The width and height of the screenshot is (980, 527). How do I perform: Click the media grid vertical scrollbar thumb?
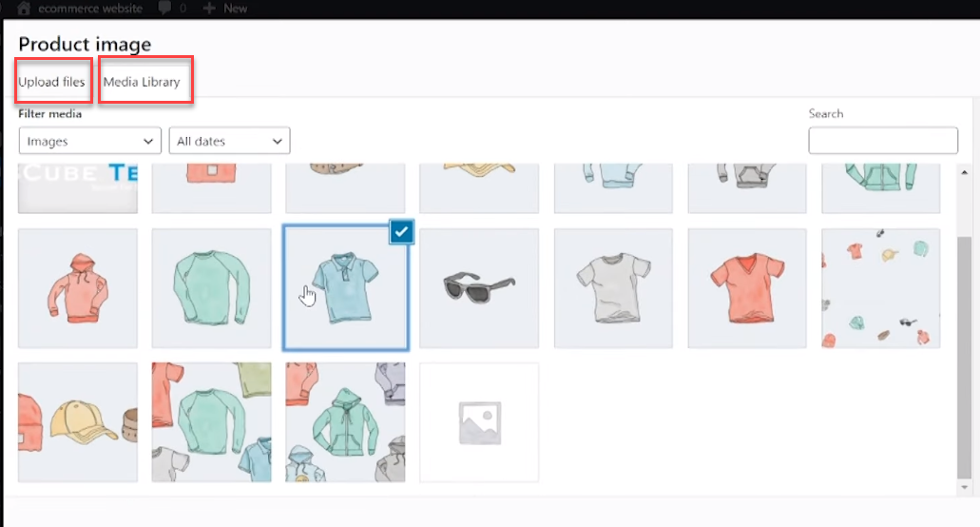click(965, 357)
